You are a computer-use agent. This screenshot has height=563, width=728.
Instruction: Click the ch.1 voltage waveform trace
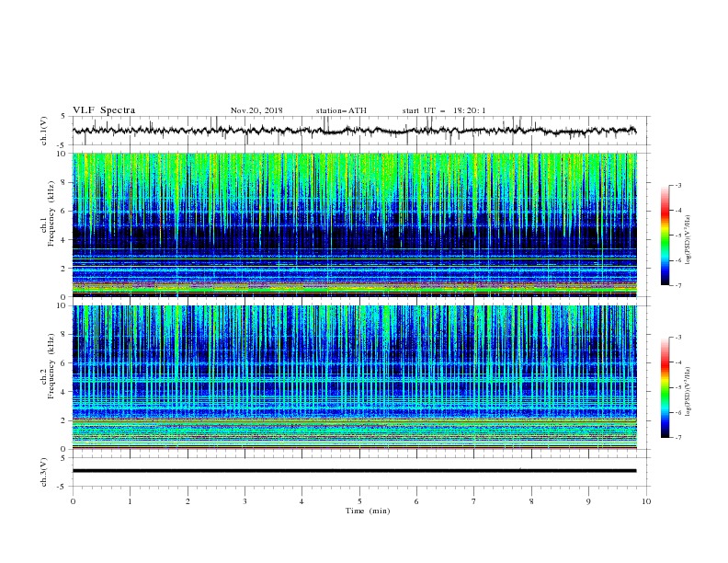354,131
